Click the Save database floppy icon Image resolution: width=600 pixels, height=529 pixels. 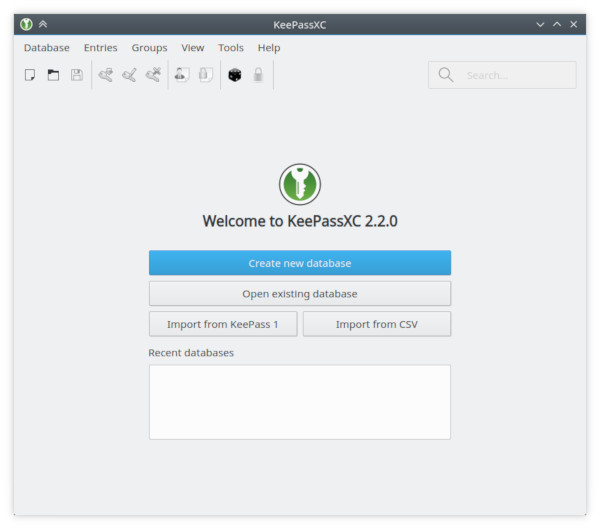(x=77, y=75)
